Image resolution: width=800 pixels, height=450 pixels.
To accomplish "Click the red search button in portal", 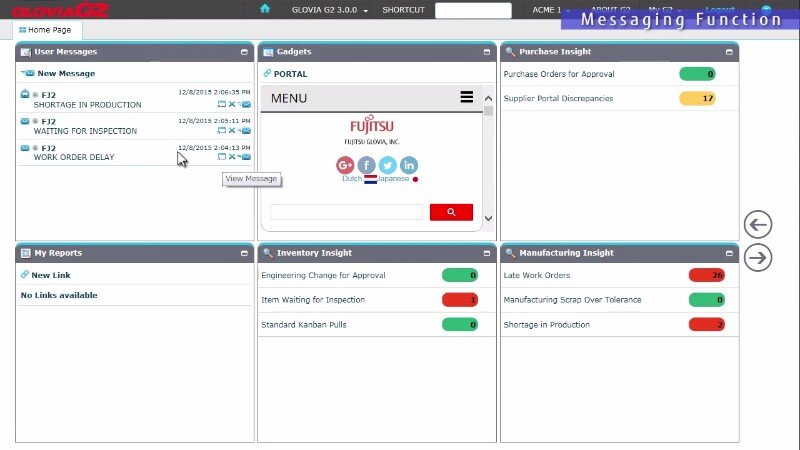I will (x=451, y=212).
